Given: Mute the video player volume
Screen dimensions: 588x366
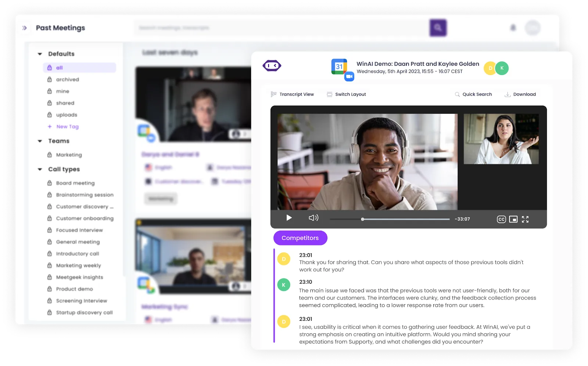Looking at the screenshot, I should coord(313,218).
